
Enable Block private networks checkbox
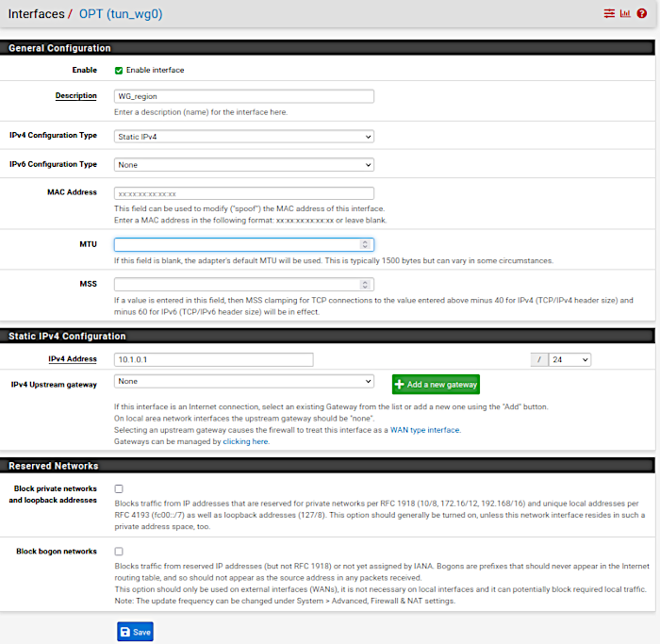119,489
